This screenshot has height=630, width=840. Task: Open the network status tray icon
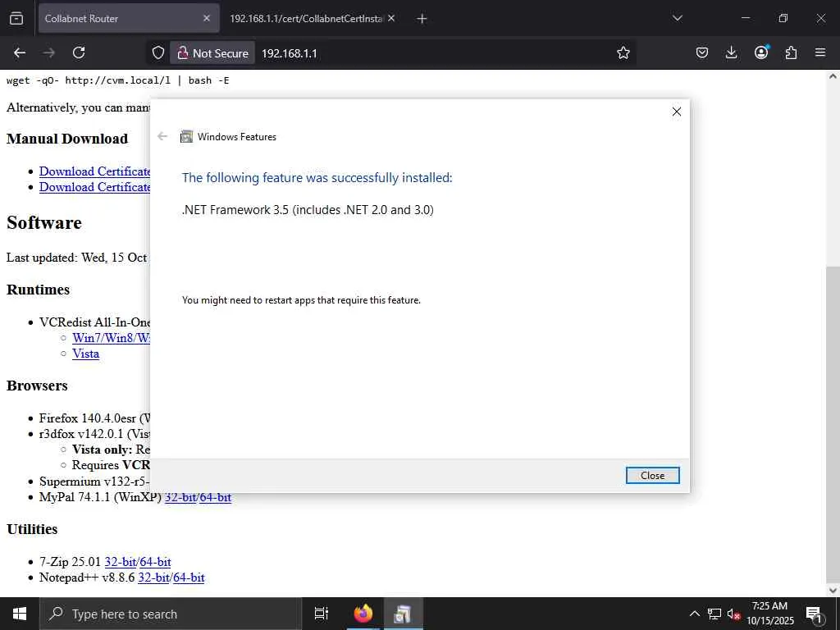714,614
